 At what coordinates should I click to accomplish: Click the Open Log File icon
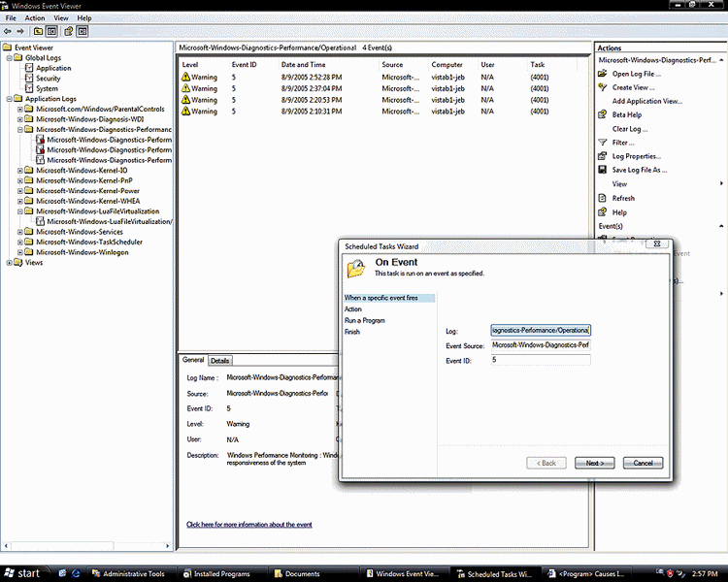(602, 74)
